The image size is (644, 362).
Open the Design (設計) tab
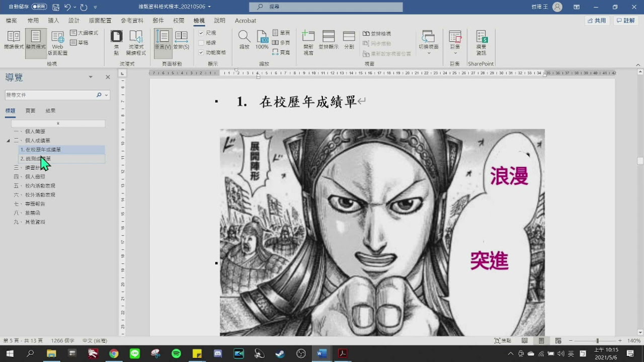click(x=74, y=21)
